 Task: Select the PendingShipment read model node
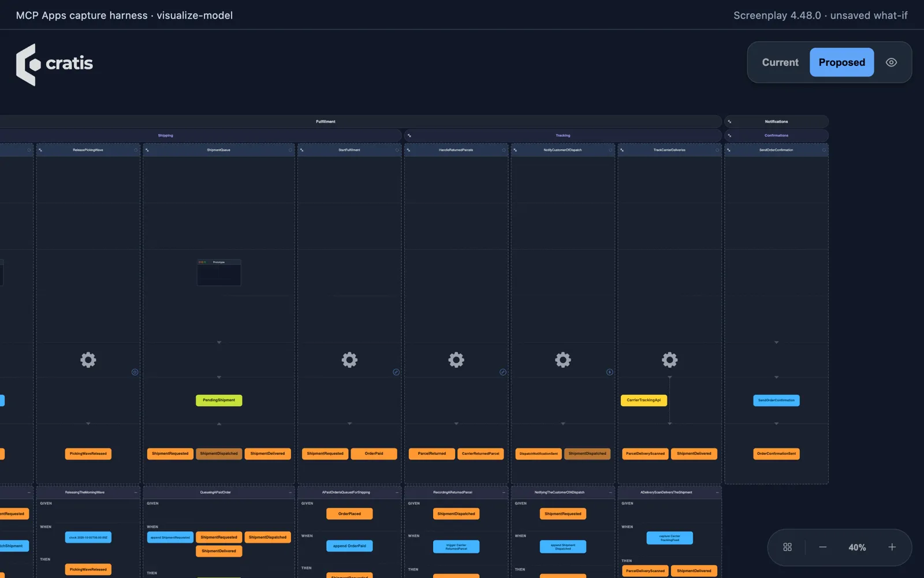coord(219,400)
